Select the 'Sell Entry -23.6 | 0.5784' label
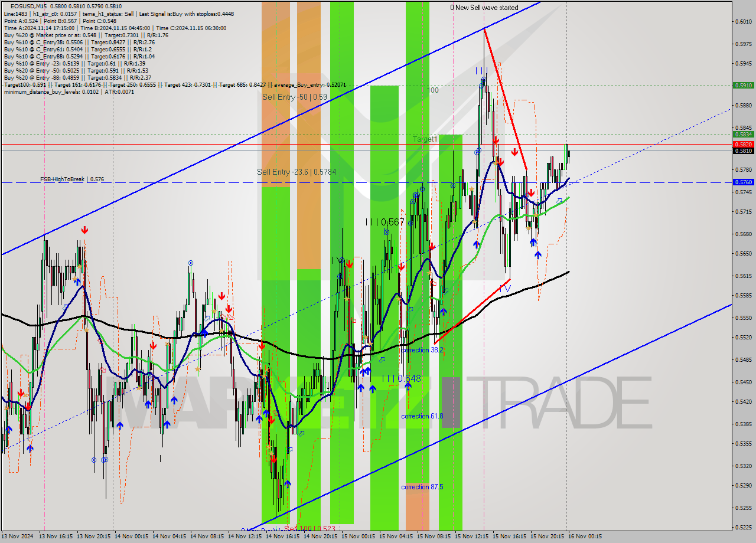756x543 pixels. pyautogui.click(x=296, y=172)
